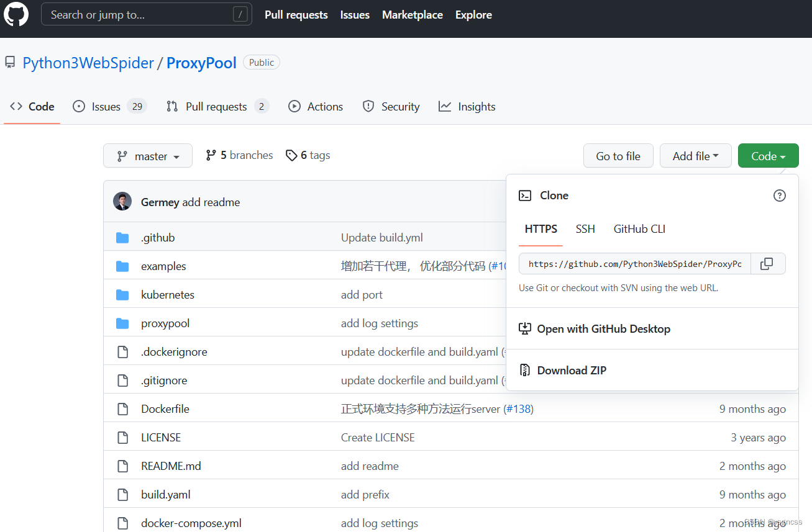The image size is (812, 532).
Task: Click the .github folder icon
Action: click(122, 238)
